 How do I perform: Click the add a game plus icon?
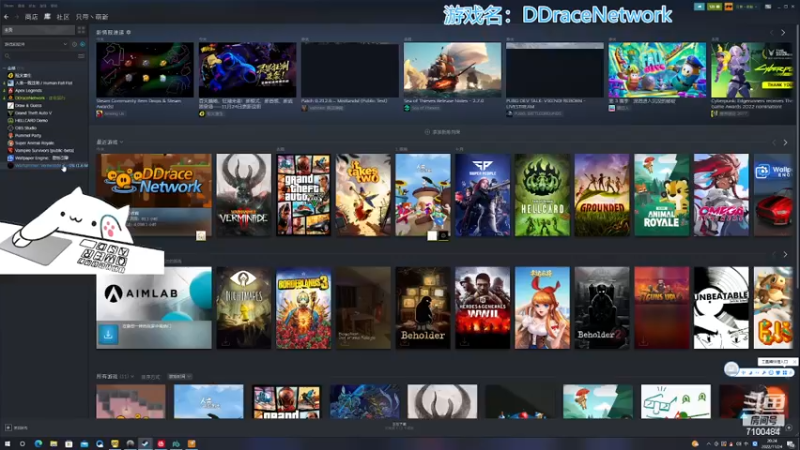click(x=8, y=428)
